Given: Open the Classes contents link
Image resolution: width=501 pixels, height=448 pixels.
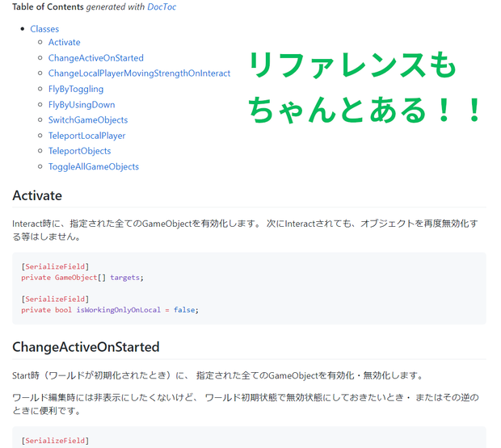Looking at the screenshot, I should pos(44,29).
